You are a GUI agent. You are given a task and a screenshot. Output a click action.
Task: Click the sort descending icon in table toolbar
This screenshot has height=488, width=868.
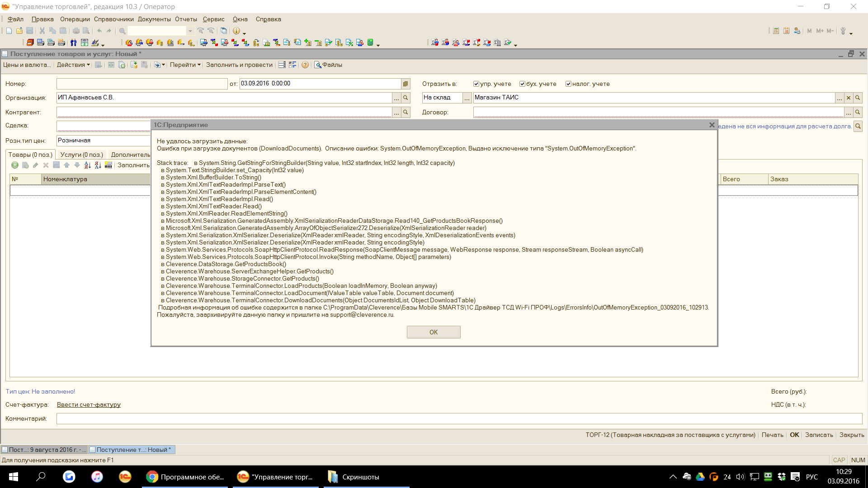click(x=98, y=165)
